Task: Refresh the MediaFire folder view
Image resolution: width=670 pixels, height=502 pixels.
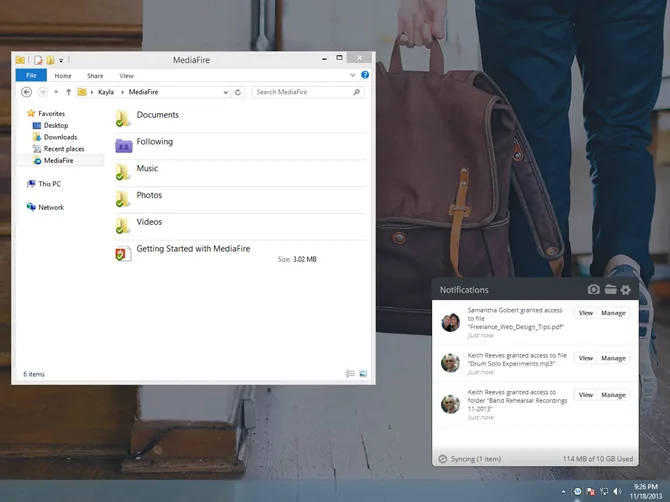Action: 238,92
